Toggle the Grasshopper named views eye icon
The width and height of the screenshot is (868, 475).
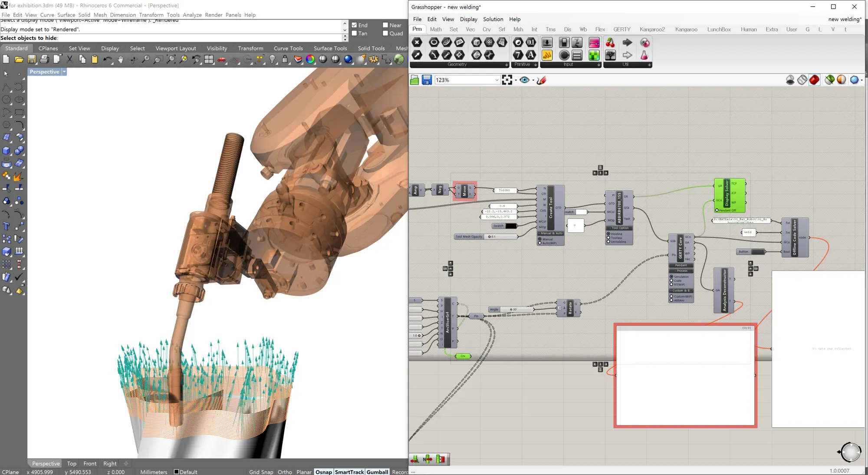(524, 80)
